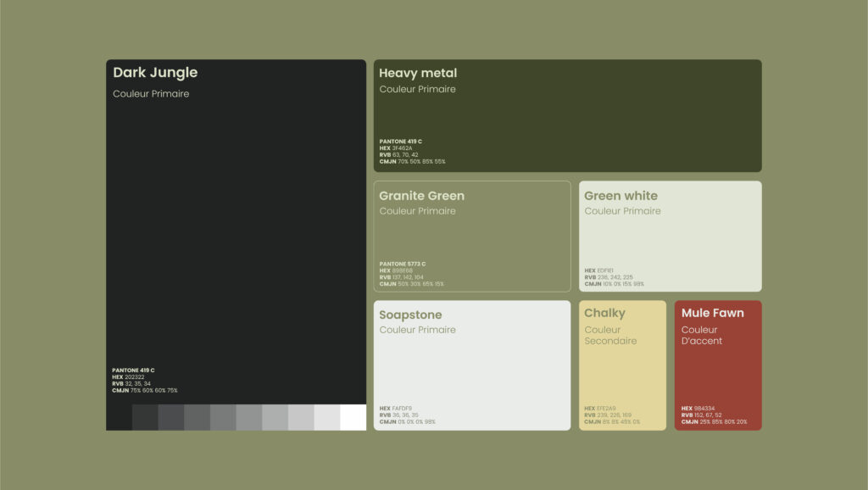
Task: Pick the Chalky swatch title
Action: (x=604, y=314)
